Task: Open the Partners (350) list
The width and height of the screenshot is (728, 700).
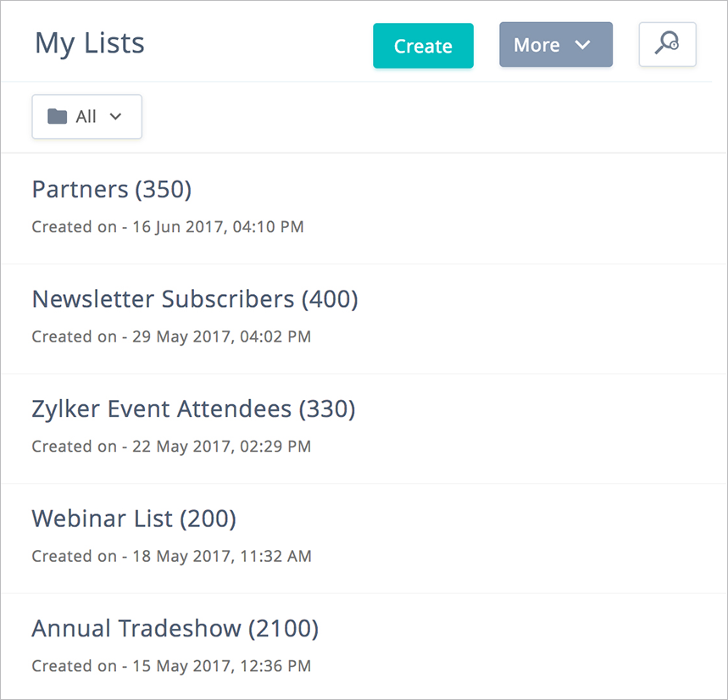Action: click(x=112, y=189)
